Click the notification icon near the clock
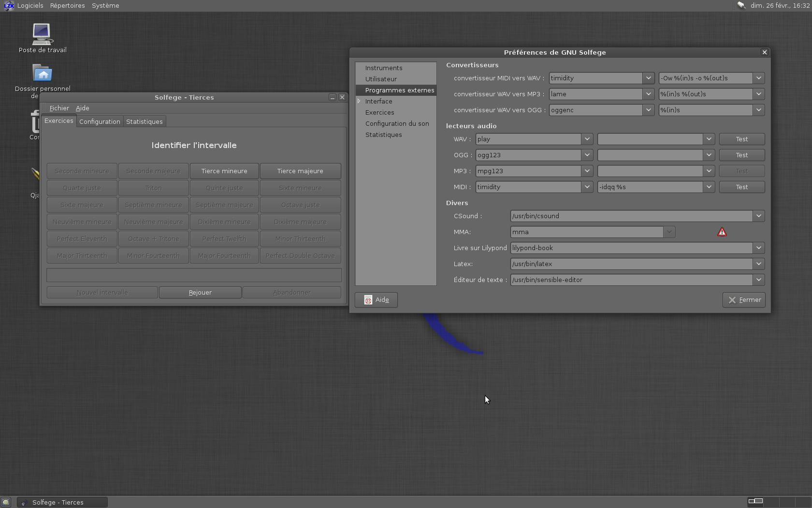Viewport: 812px width, 508px height. (x=741, y=5)
